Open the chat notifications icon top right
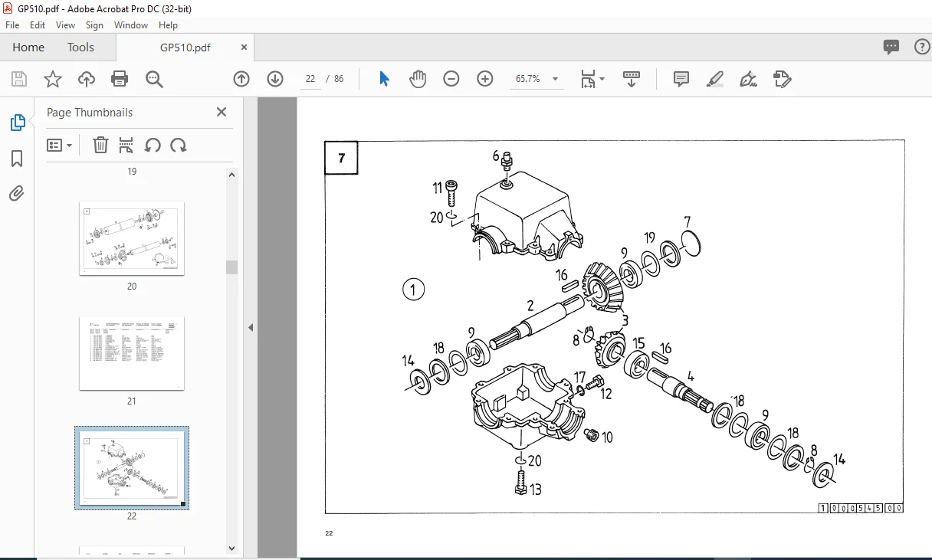 (891, 47)
